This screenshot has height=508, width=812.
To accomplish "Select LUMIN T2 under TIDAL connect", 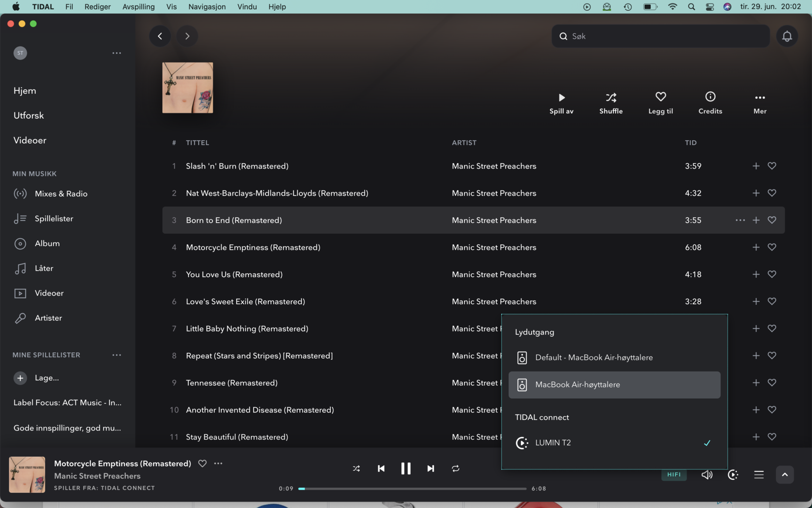I will pos(614,443).
